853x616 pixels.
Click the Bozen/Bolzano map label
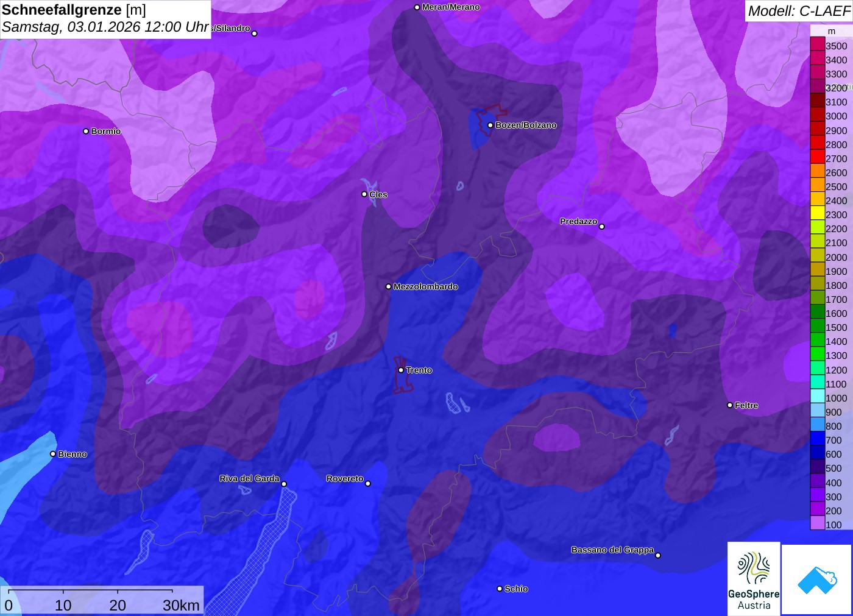(526, 125)
